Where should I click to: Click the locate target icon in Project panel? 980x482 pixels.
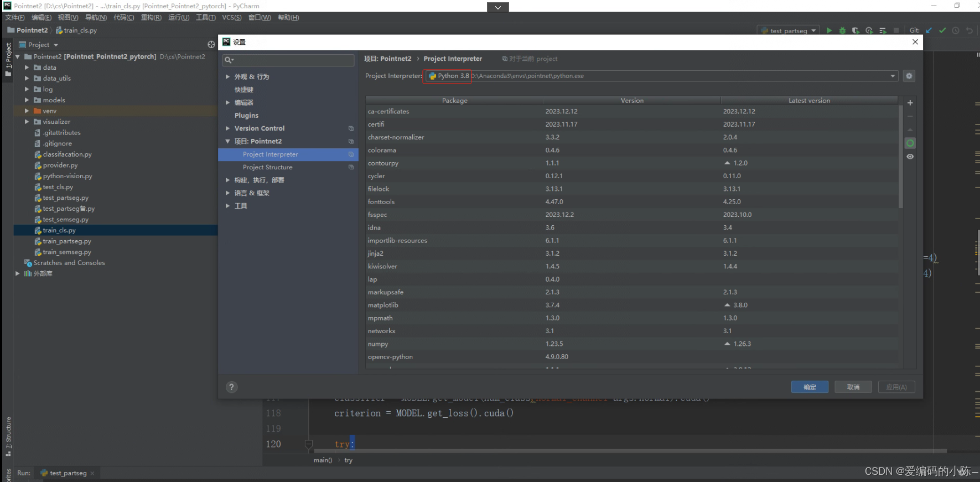coord(211,45)
